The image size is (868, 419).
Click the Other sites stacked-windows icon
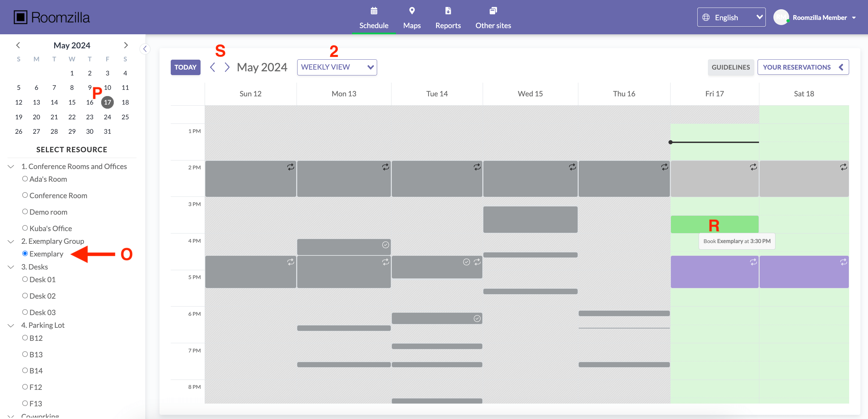click(x=493, y=11)
